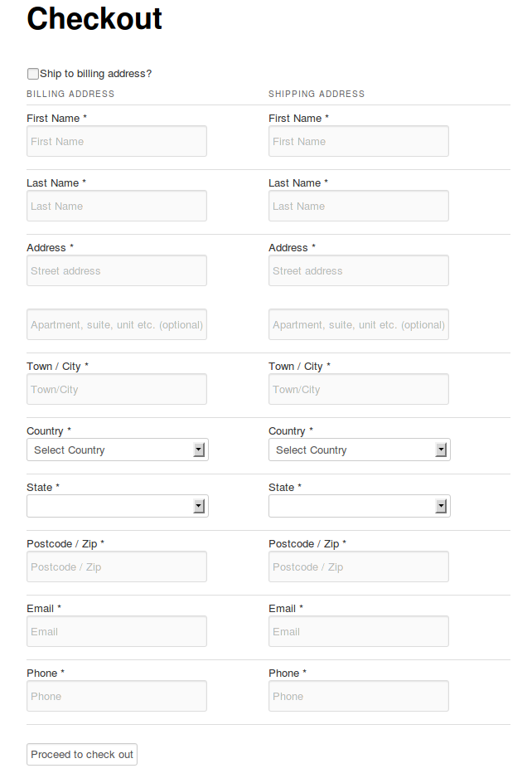This screenshot has height=778, width=532.
Task: Select the shipping Last Name field
Action: 358,206
